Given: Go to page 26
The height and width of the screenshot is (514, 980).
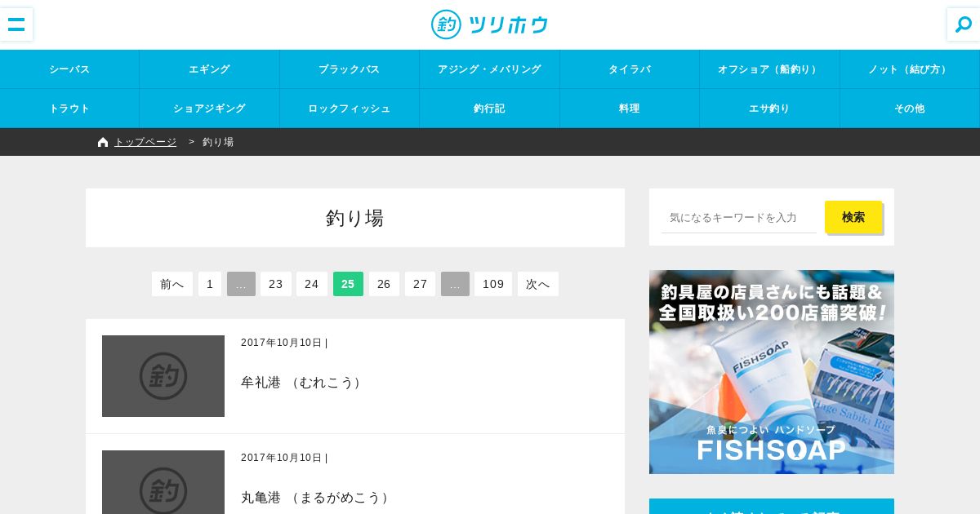Looking at the screenshot, I should pos(384,284).
